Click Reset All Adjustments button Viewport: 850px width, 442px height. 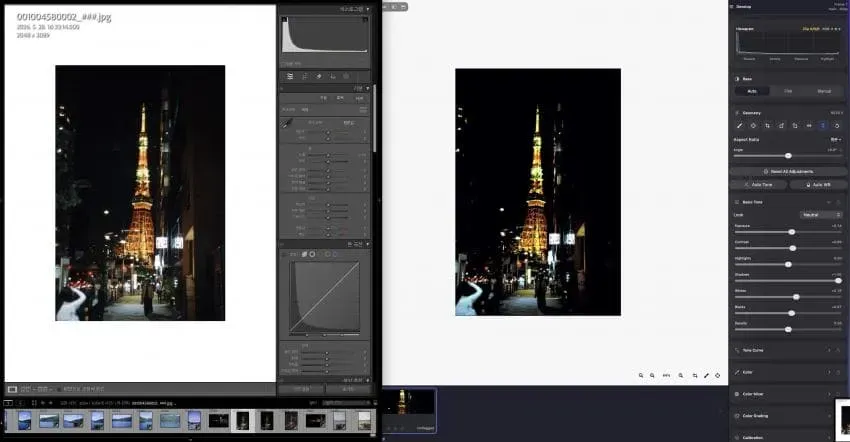click(788, 171)
